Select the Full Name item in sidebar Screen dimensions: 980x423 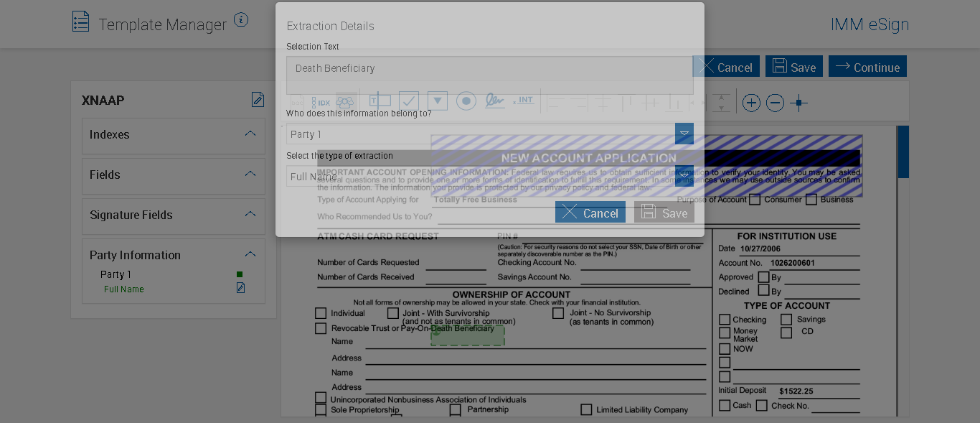(x=123, y=289)
